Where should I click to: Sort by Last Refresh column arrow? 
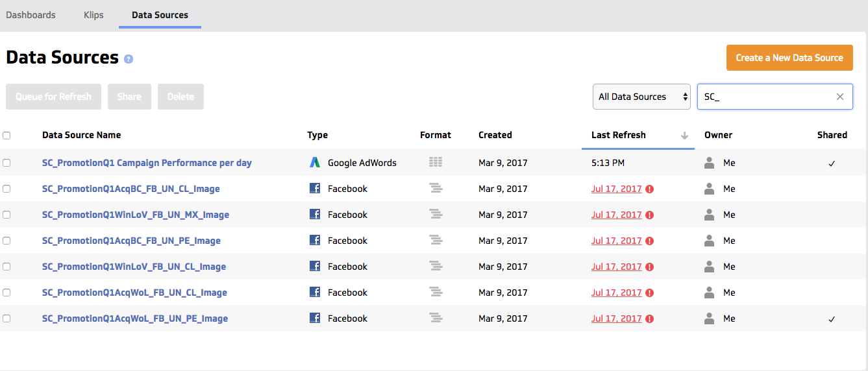pyautogui.click(x=684, y=136)
